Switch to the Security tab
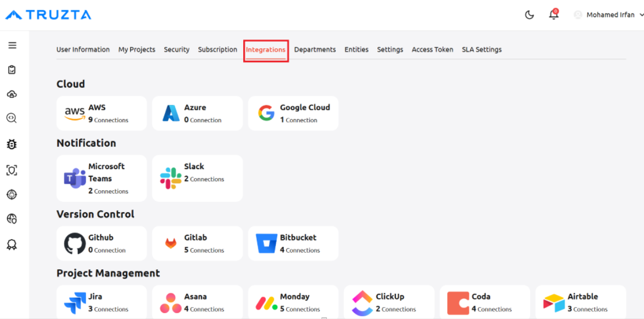The height and width of the screenshot is (319, 644). point(176,49)
